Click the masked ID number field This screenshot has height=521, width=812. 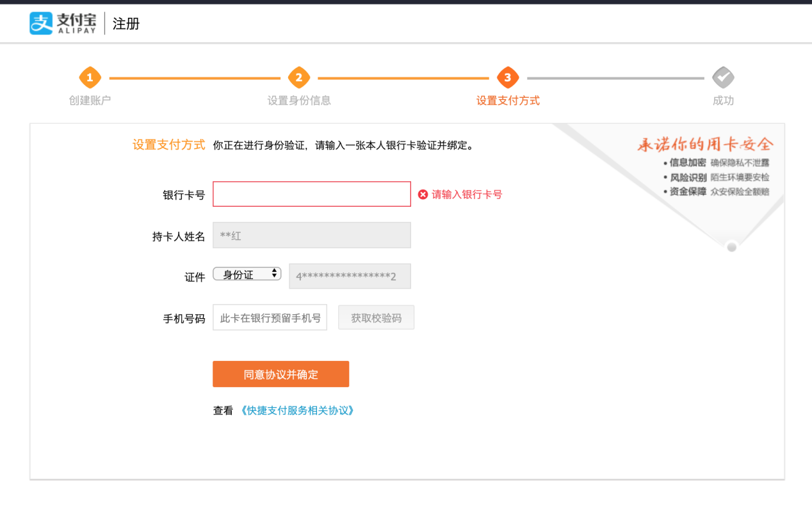(350, 277)
